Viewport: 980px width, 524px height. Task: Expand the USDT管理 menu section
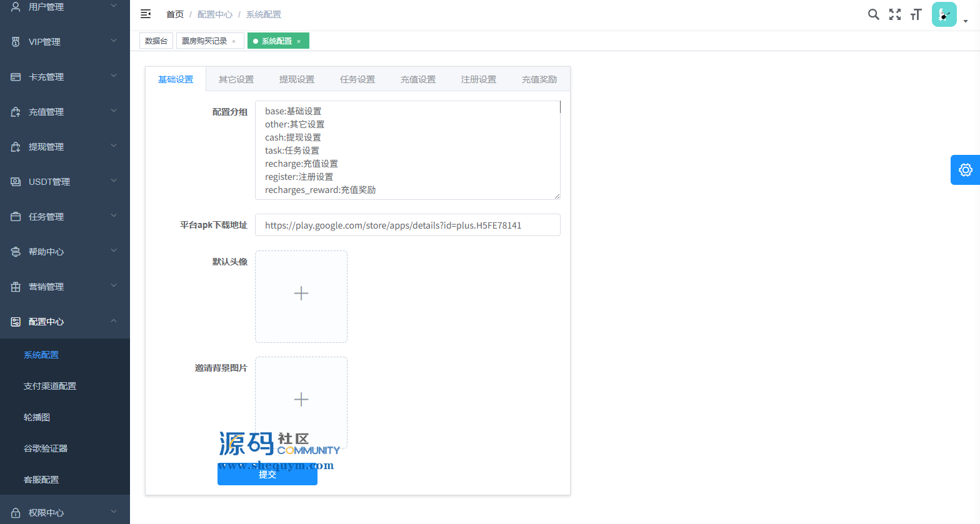tap(64, 182)
